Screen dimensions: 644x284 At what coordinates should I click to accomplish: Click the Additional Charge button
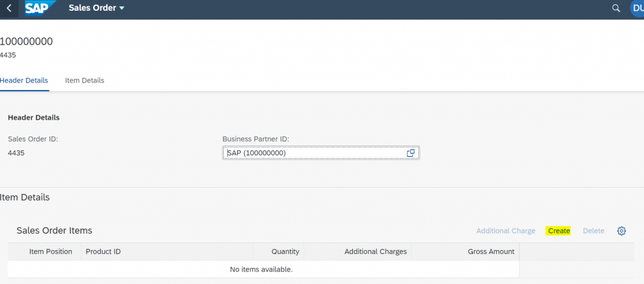pyautogui.click(x=506, y=231)
